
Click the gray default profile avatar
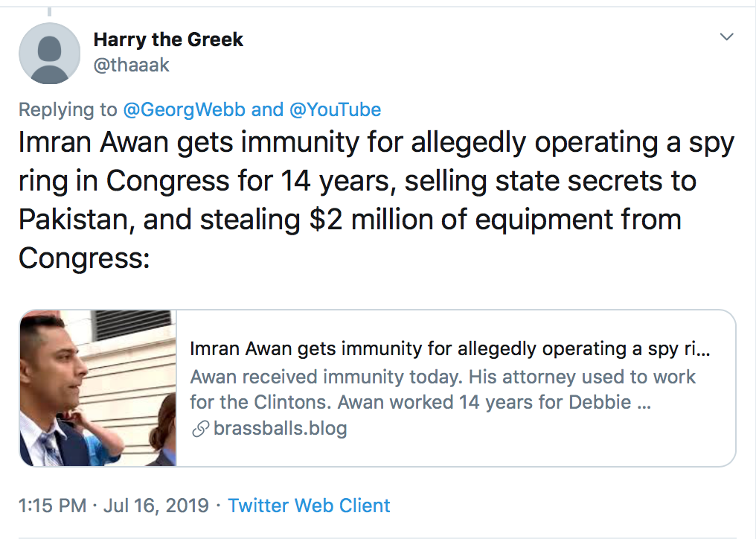[x=49, y=53]
